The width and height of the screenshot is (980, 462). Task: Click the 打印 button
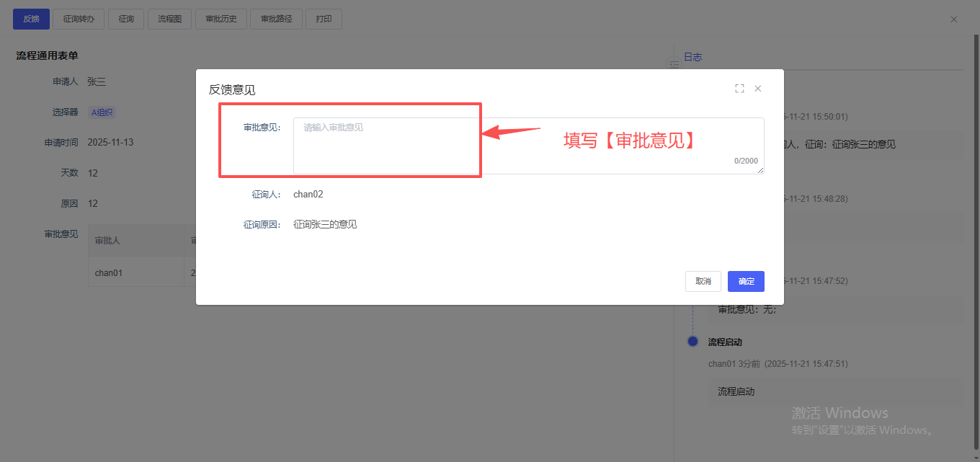point(324,19)
